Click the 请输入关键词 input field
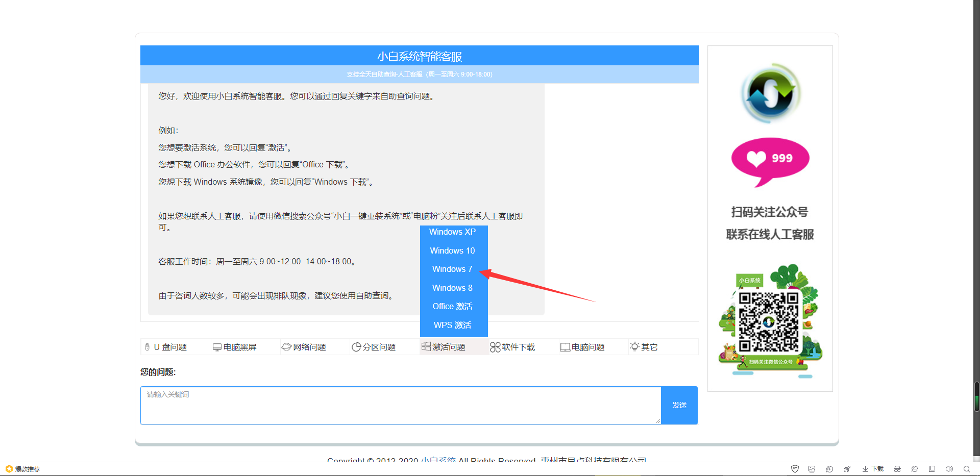 [400, 405]
